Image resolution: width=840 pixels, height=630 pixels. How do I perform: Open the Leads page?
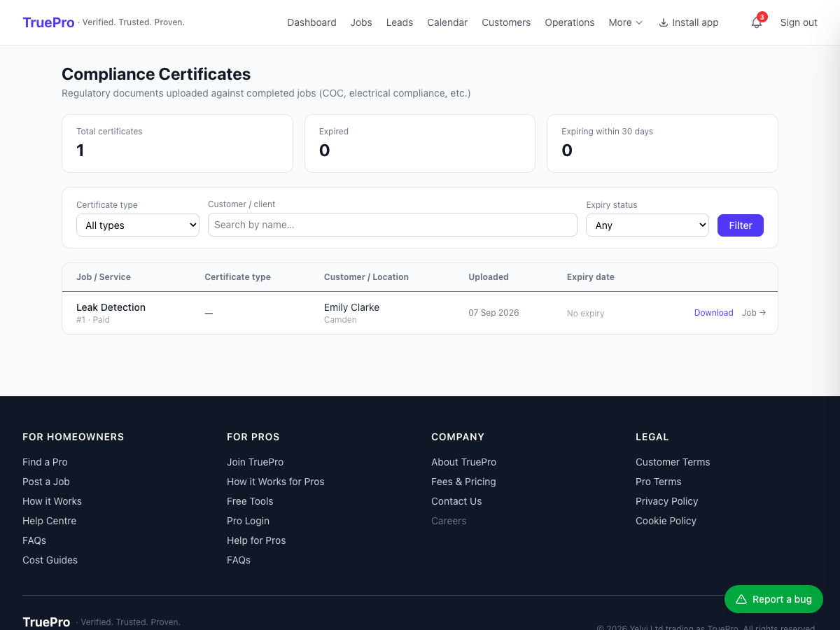pos(400,22)
